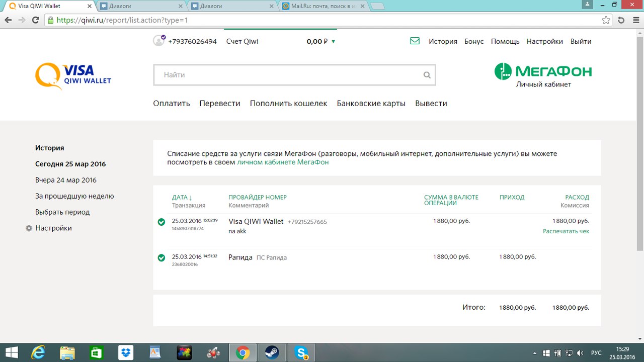Open the Бонус link in the header

(474, 42)
